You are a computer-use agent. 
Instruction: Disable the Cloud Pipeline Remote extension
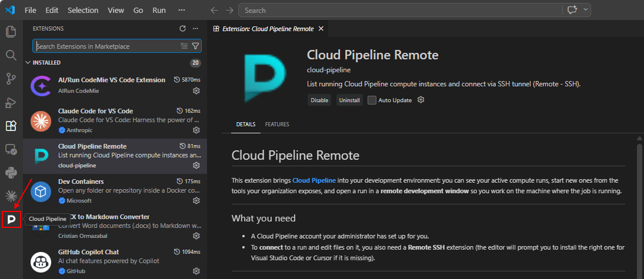tap(319, 100)
